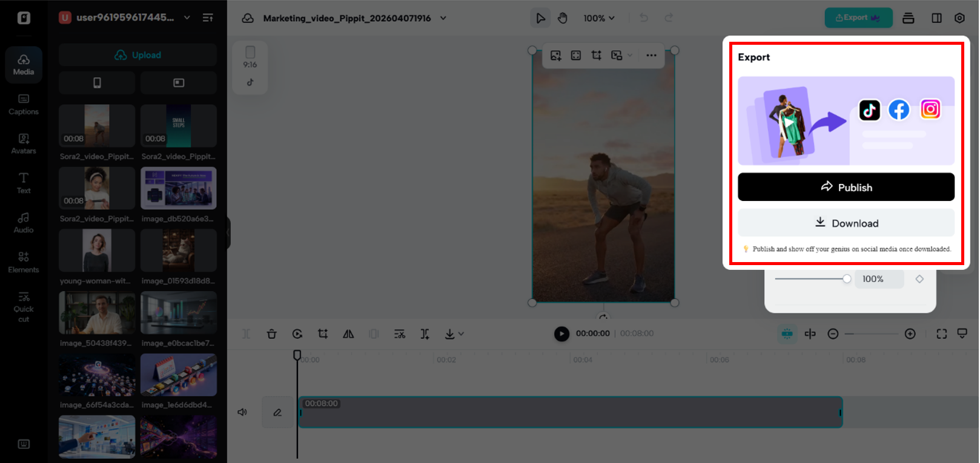Click the keyframe diamond icon

(x=919, y=279)
